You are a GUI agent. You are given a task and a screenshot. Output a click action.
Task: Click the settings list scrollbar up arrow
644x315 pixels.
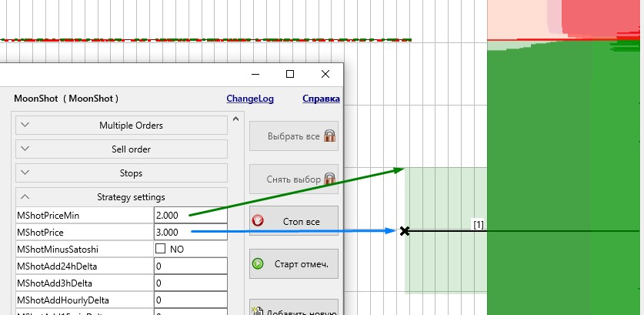(235, 119)
